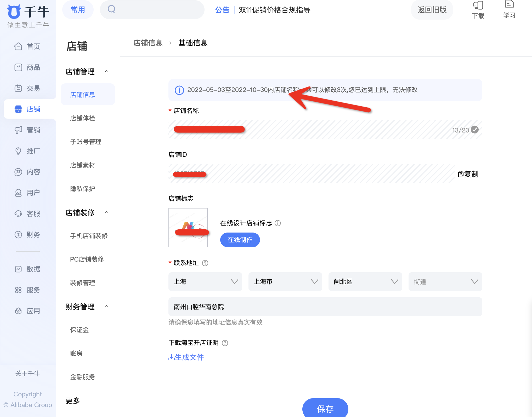
Task: Click the info icon in notice banner
Action: 179,90
